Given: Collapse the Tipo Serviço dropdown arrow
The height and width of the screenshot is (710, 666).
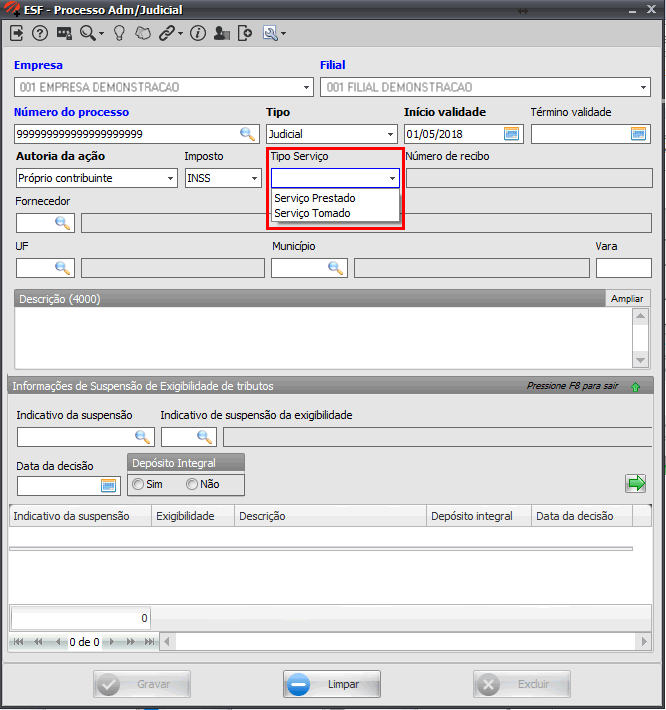Looking at the screenshot, I should click(x=392, y=178).
